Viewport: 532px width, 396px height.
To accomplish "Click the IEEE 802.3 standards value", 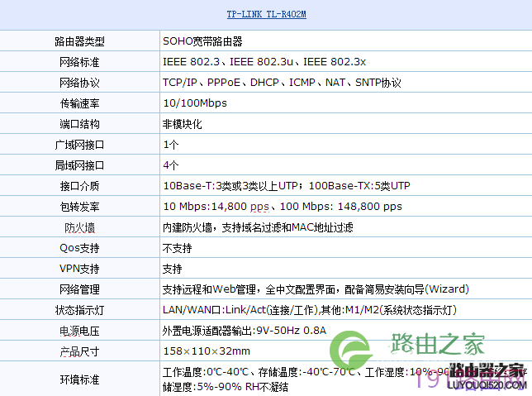I will (264, 62).
